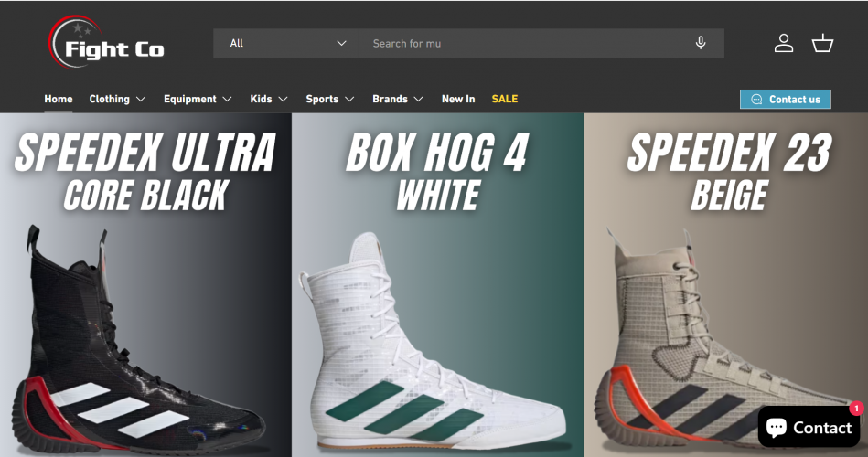The width and height of the screenshot is (868, 457).
Task: Click the BOX HOG 4 heading text
Action: [x=437, y=152]
